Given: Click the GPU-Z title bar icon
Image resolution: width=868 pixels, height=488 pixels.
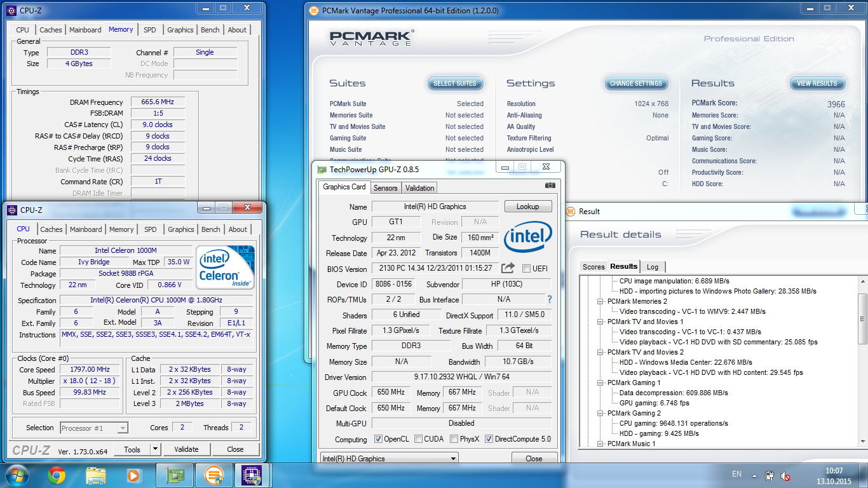Looking at the screenshot, I should pos(322,170).
